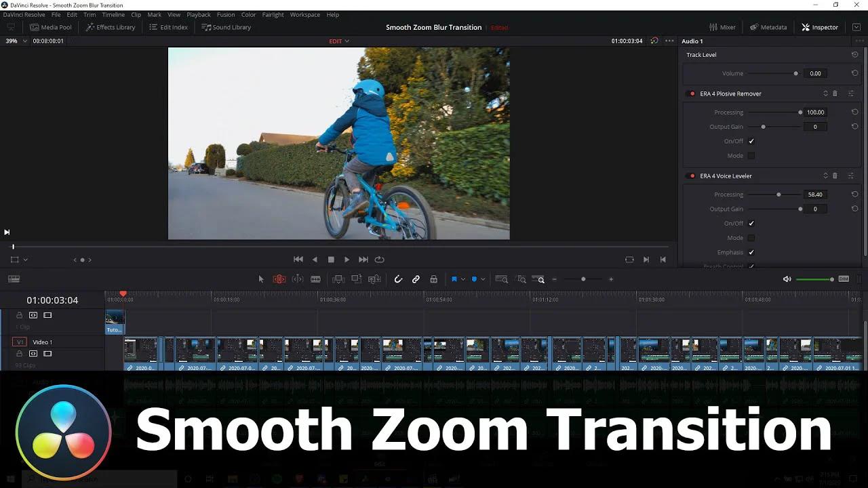Disable the Emphasis checkbox in Voice Leveler

(x=751, y=251)
